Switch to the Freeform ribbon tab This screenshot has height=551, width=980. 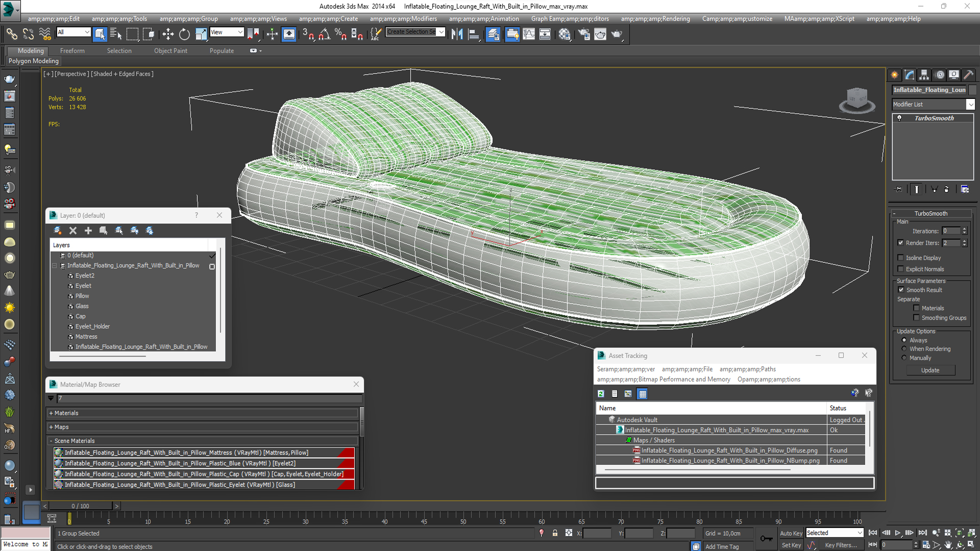tap(72, 51)
